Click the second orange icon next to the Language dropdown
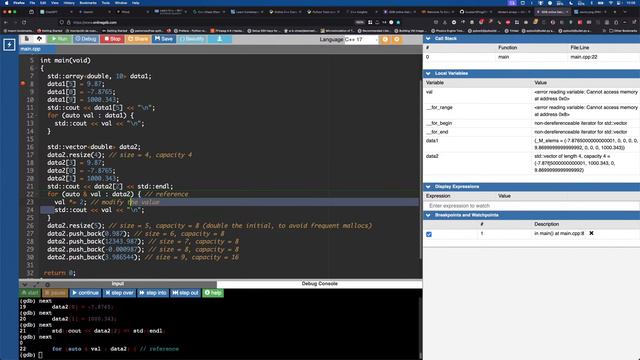The image size is (640, 360). click(x=397, y=39)
